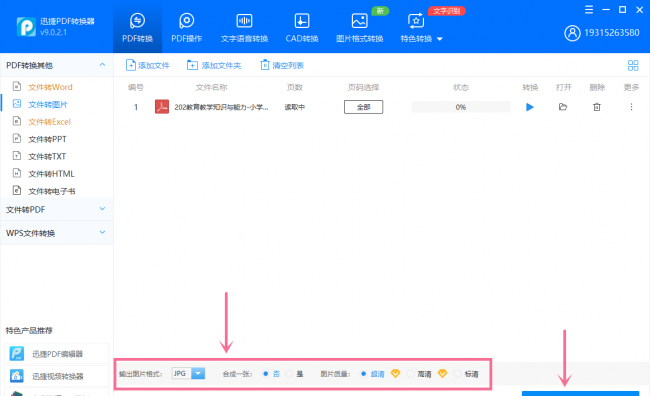The image size is (650, 396).
Task: Click 清空列表 button
Action: point(282,65)
